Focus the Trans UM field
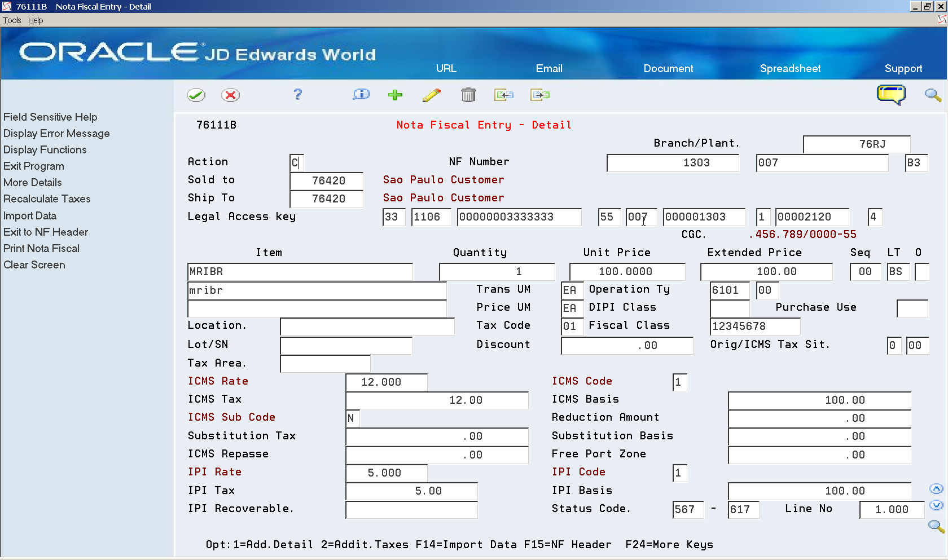Image resolution: width=948 pixels, height=560 pixels. coord(572,290)
